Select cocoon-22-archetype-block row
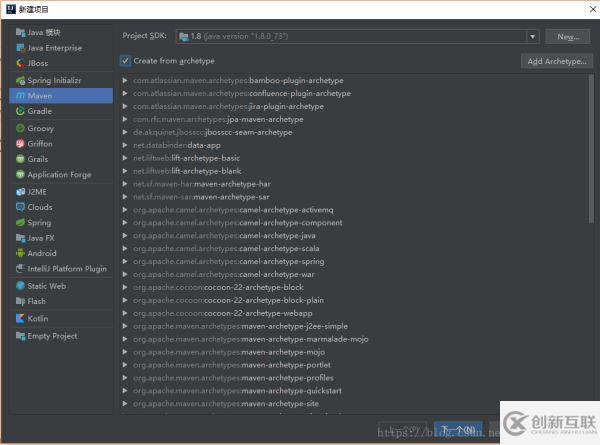 click(x=354, y=287)
